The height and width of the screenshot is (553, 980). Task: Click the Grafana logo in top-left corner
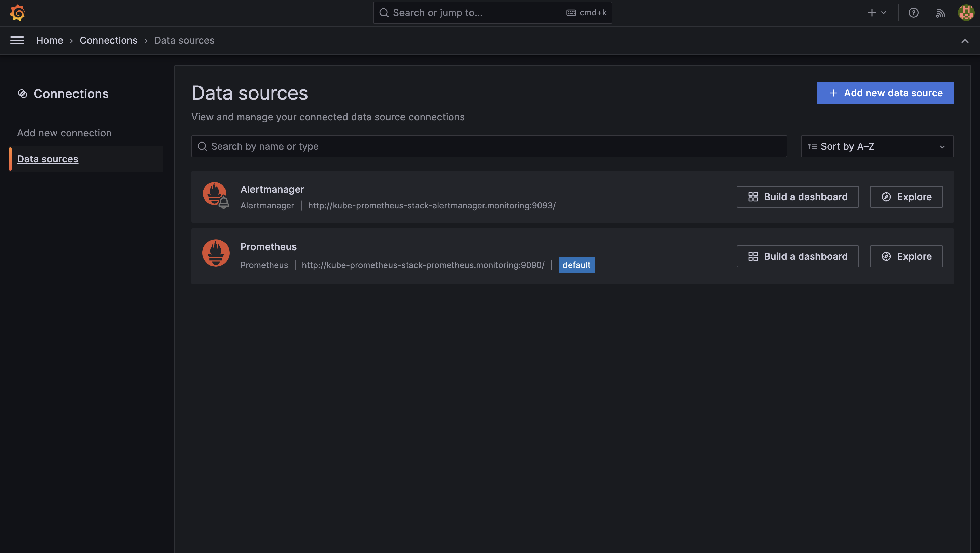[x=17, y=13]
